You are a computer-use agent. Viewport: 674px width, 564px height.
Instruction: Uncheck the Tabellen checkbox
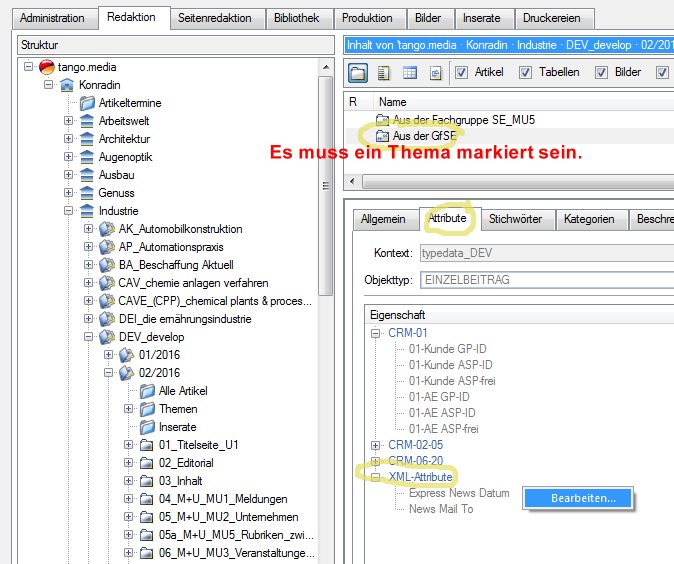tap(526, 72)
